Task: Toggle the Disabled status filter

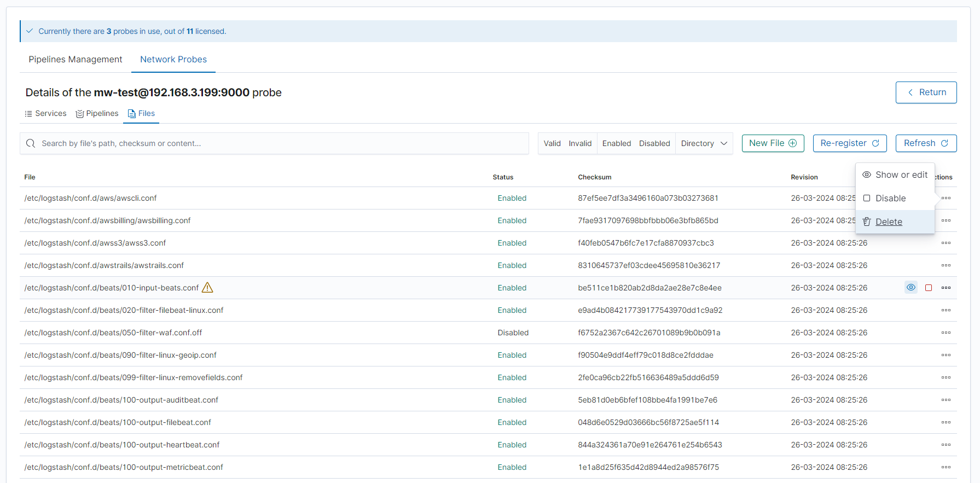Action: 654,143
